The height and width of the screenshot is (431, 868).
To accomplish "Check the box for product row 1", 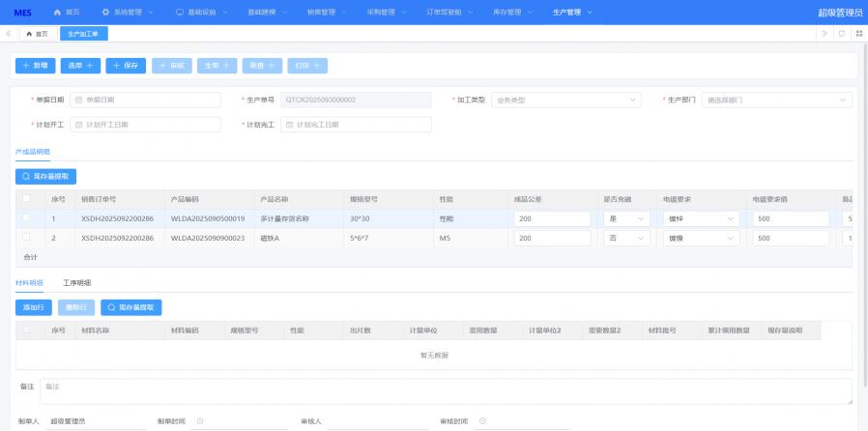I will [x=26, y=218].
